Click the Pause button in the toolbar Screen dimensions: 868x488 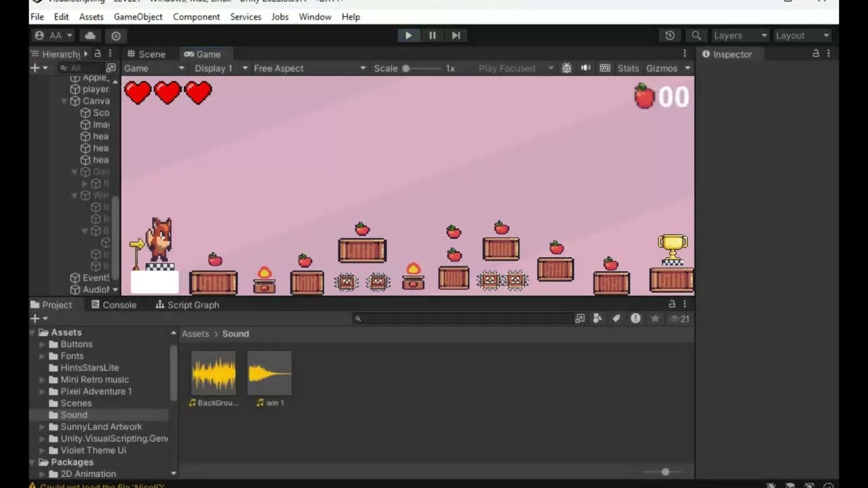coord(432,35)
